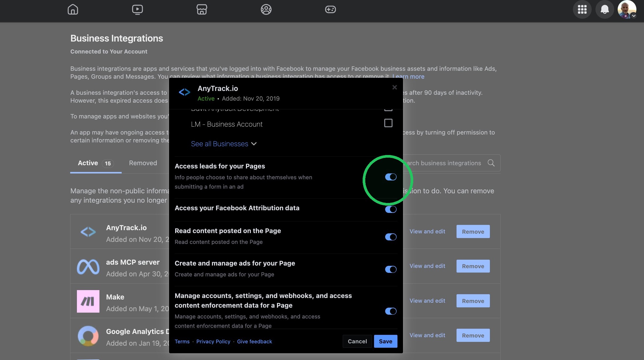Click View and edit for ads MCP server
644x360 pixels.
click(427, 266)
